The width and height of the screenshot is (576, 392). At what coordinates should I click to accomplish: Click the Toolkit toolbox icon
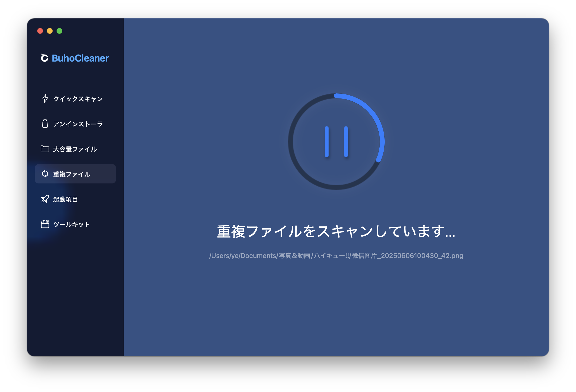45,224
